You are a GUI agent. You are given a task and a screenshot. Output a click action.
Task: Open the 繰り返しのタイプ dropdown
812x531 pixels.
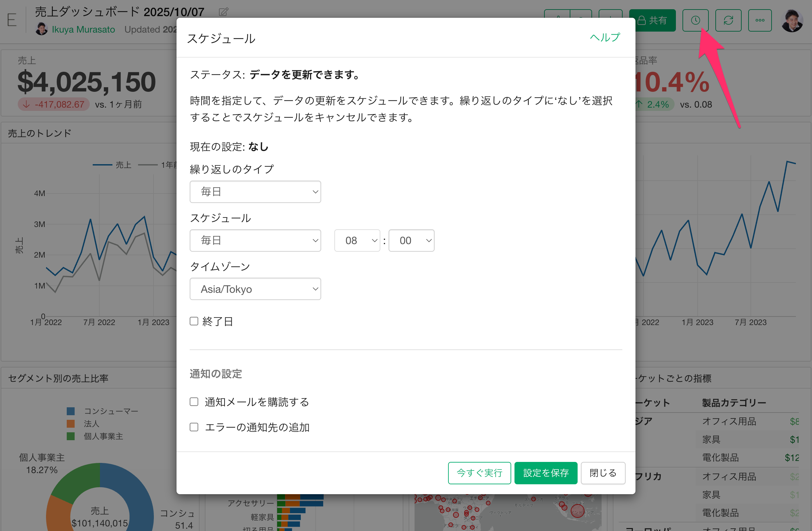[255, 191]
